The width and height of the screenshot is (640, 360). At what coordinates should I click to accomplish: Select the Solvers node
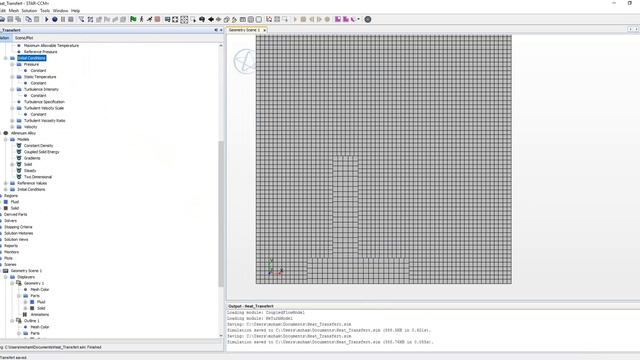click(11, 221)
